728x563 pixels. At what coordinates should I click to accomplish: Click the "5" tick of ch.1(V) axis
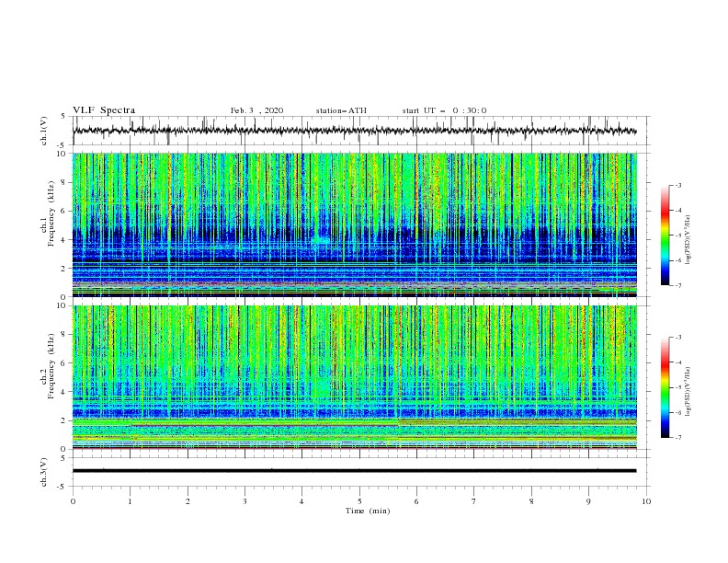(x=64, y=116)
